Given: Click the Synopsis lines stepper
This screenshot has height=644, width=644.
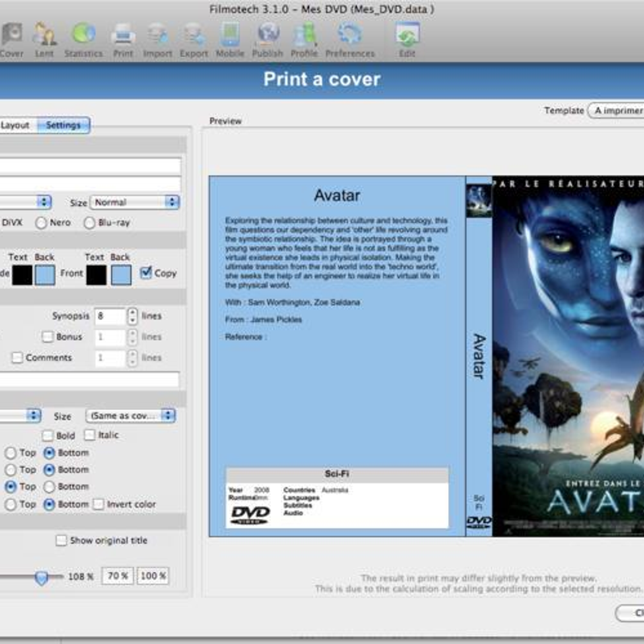Looking at the screenshot, I should pos(132,316).
